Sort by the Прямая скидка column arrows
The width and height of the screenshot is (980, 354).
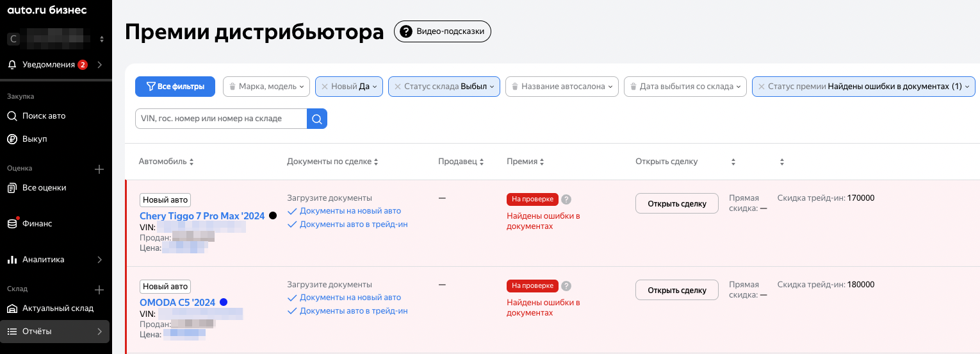click(x=733, y=162)
